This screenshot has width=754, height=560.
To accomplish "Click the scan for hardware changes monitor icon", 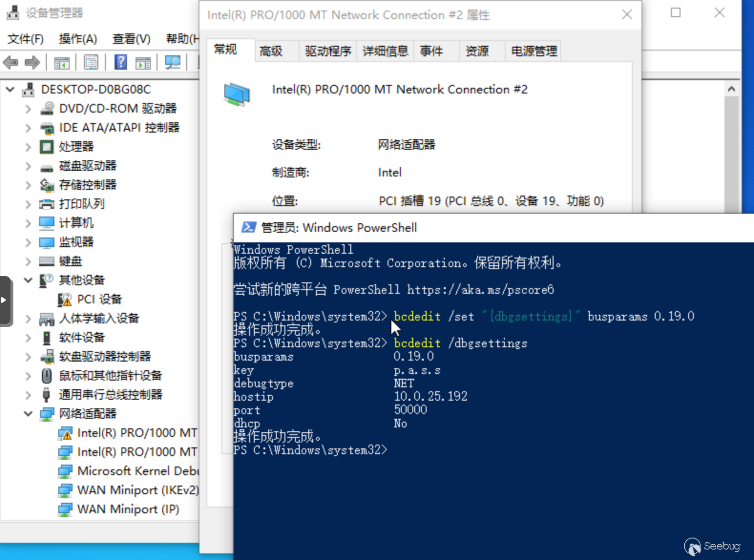I will 172,62.
